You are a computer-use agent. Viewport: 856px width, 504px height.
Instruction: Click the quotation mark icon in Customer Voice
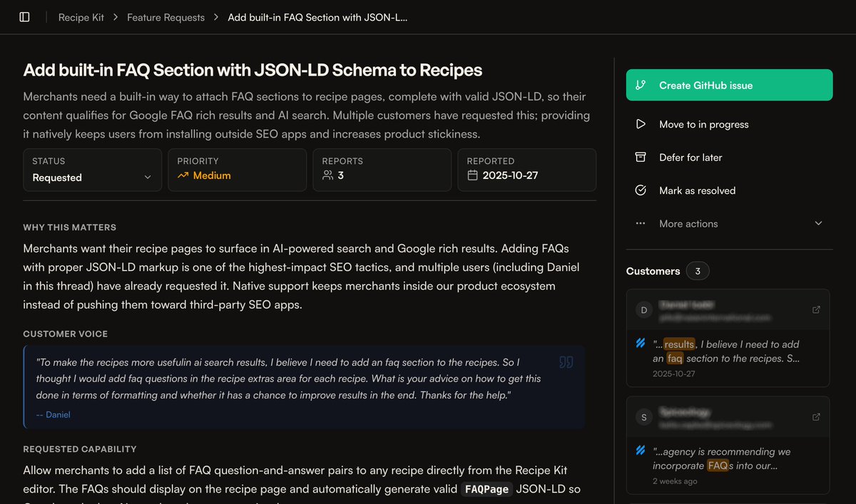click(566, 362)
